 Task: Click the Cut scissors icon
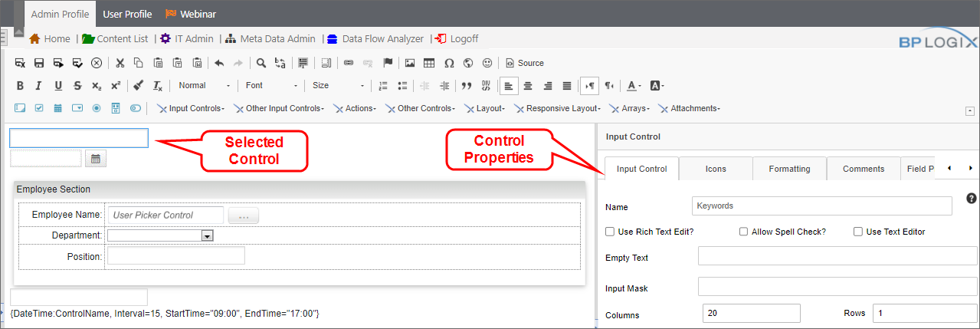120,63
